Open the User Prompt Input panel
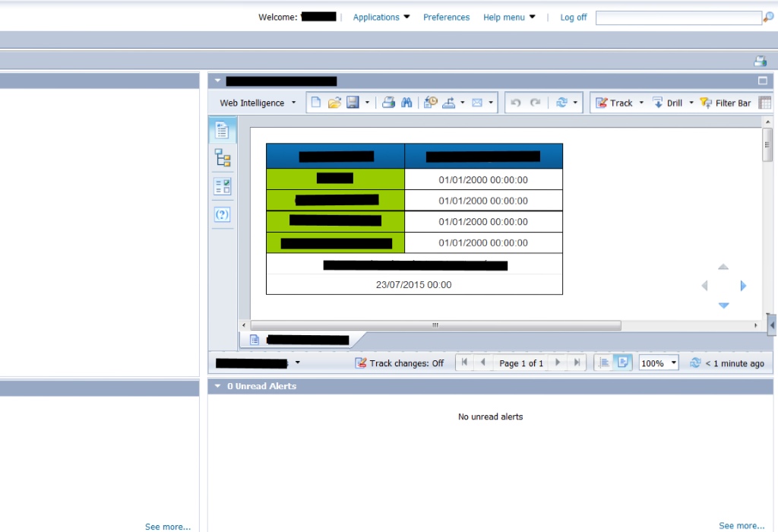 pos(222,214)
